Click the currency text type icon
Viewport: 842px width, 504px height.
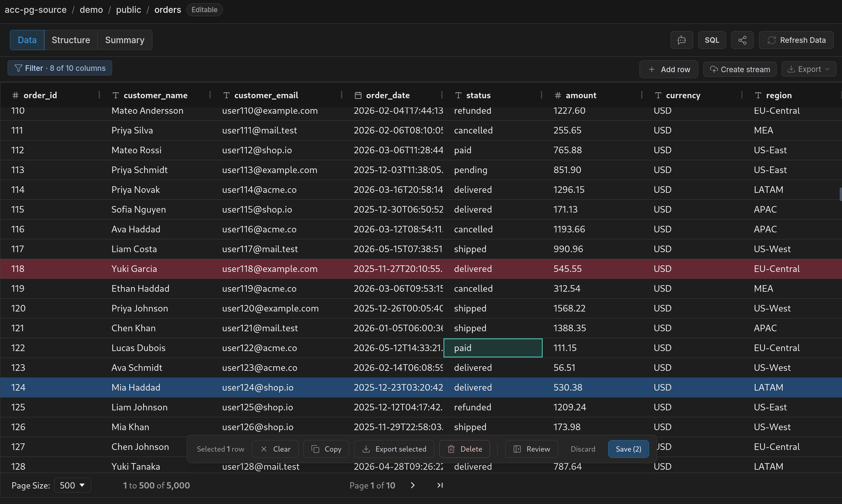(x=658, y=95)
